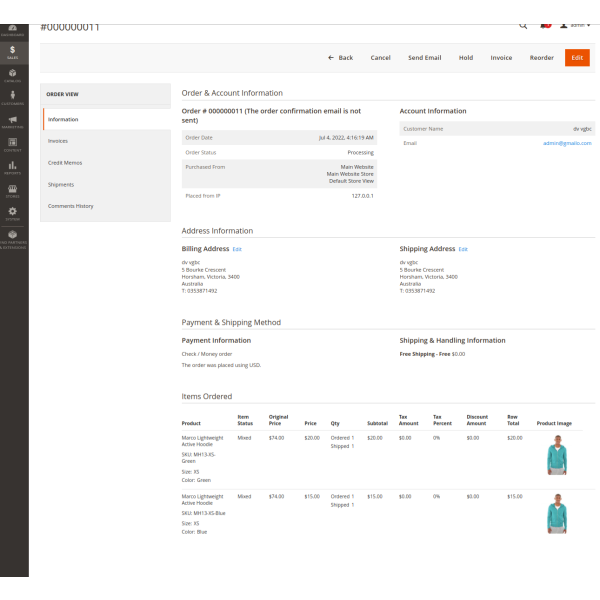Go to Customers in the sidebar
Viewport: 600px width, 600px height.
[13, 97]
